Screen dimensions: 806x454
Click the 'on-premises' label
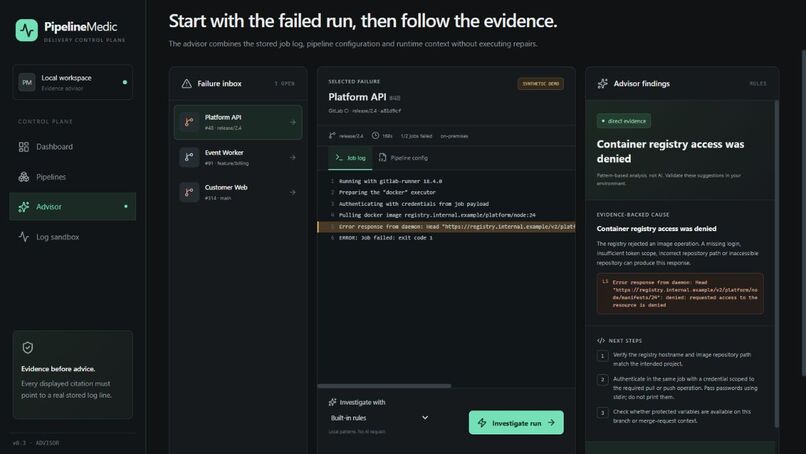click(454, 136)
